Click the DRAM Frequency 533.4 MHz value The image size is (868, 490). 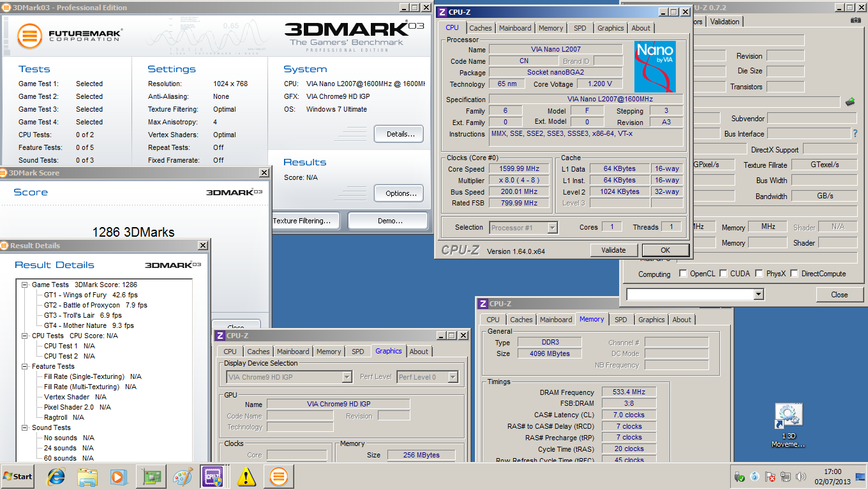coord(628,392)
